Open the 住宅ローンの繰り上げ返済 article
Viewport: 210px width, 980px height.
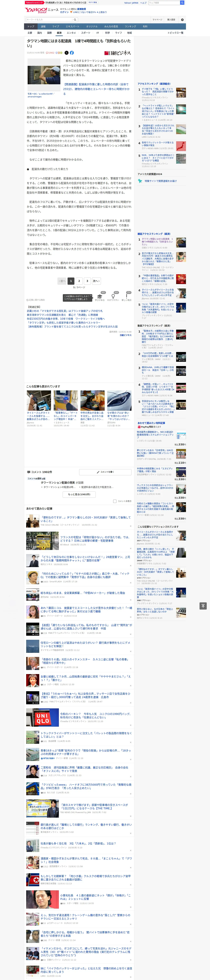tap(85, 645)
